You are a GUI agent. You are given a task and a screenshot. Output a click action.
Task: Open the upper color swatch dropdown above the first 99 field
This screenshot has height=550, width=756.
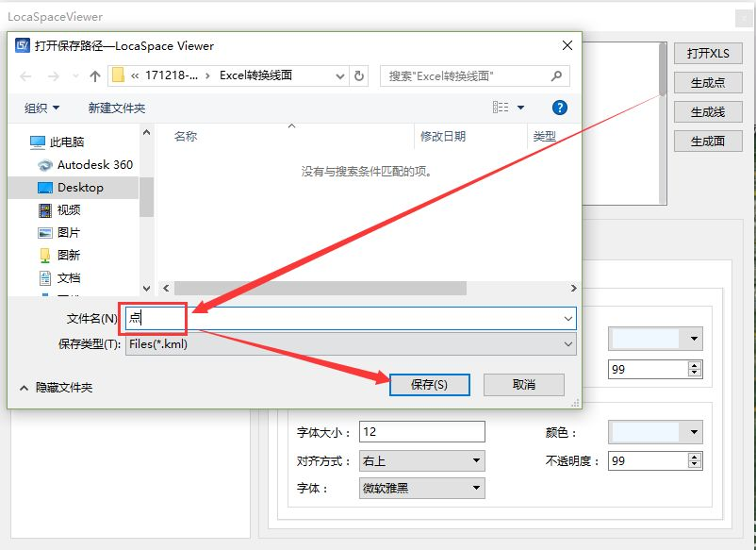pyautogui.click(x=655, y=339)
